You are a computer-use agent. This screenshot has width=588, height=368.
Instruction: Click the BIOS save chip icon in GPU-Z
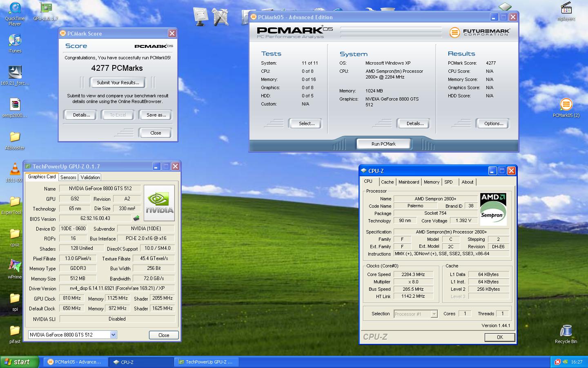click(x=136, y=218)
